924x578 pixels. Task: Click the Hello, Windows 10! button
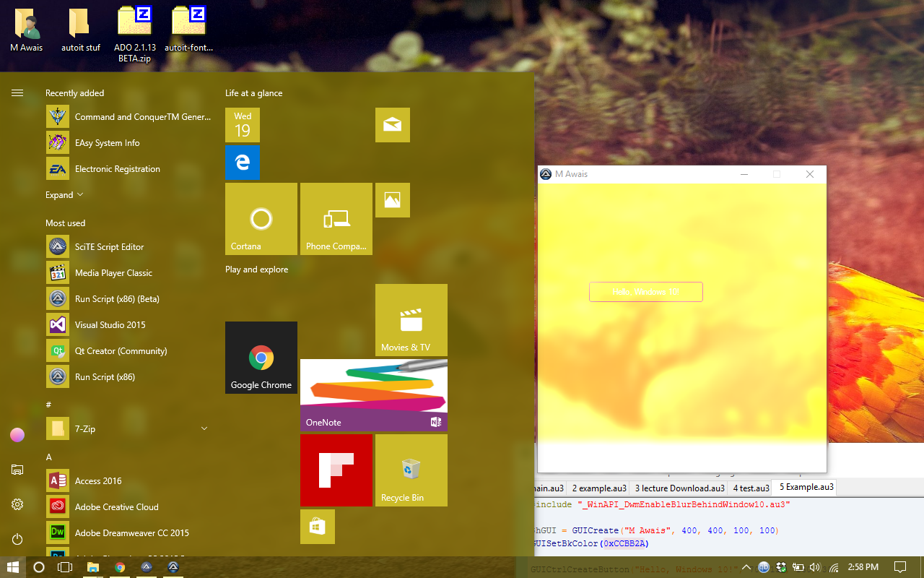[646, 292]
